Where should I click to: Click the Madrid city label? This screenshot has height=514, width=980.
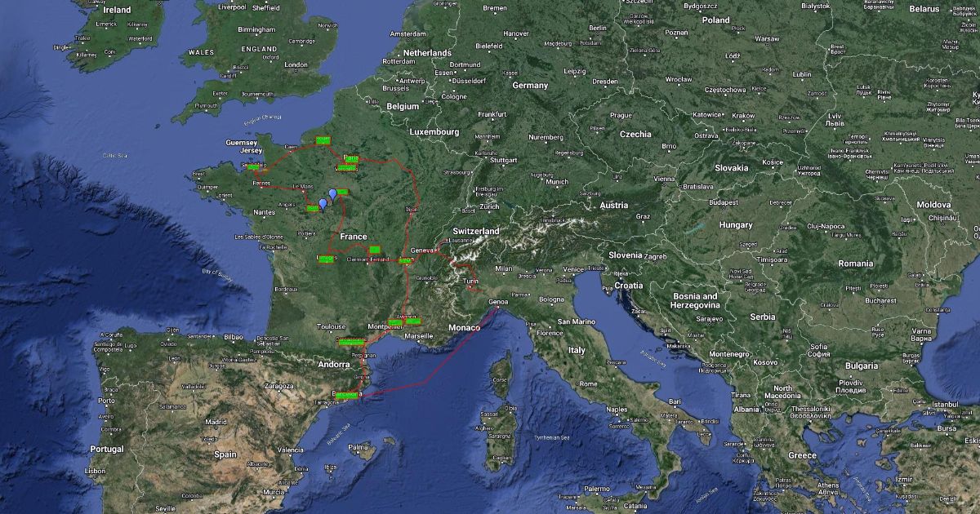click(216, 422)
